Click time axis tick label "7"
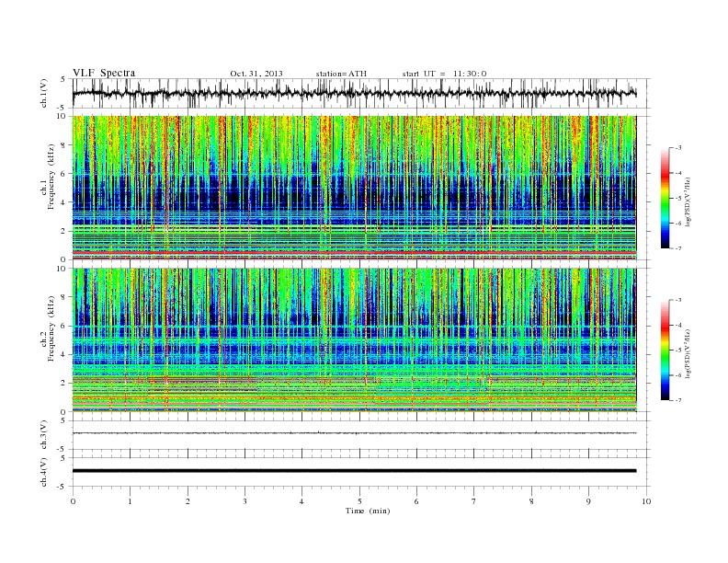Screen dimensions: 728x563 [x=474, y=501]
